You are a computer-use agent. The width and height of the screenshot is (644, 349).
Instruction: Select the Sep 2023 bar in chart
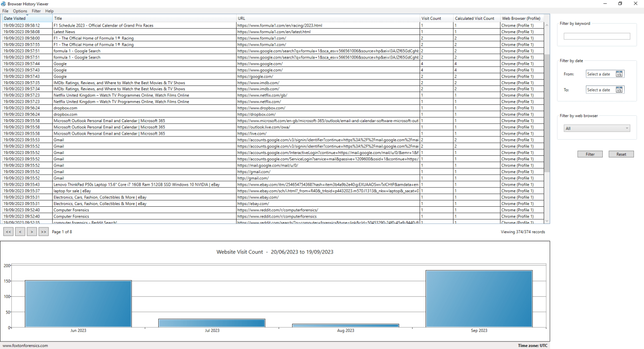479,298
